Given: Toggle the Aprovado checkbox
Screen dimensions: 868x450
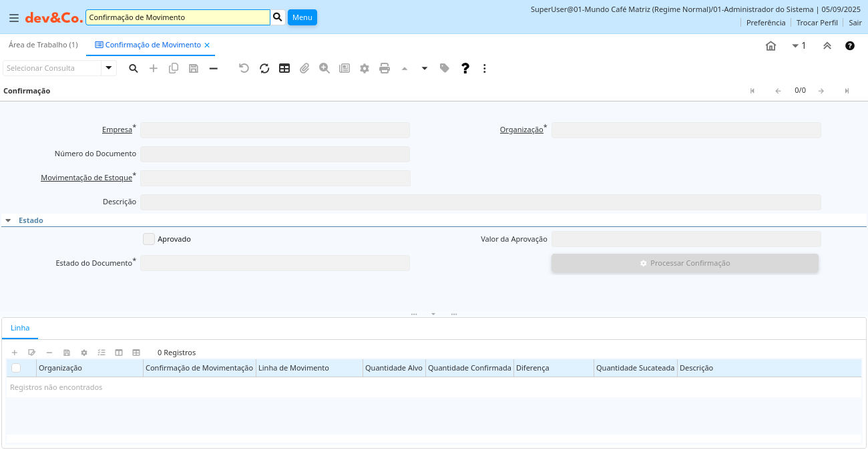Looking at the screenshot, I should pyautogui.click(x=149, y=239).
